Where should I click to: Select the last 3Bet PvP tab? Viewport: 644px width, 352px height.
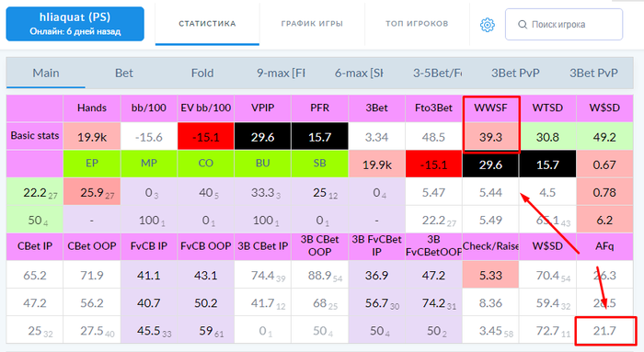593,73
